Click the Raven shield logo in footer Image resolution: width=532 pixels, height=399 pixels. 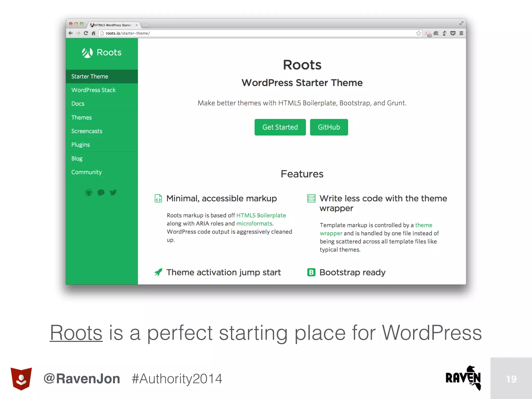point(21,379)
